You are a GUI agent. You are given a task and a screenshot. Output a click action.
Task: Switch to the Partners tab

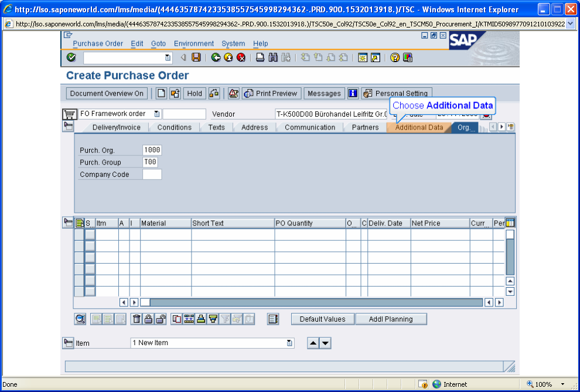coord(365,127)
